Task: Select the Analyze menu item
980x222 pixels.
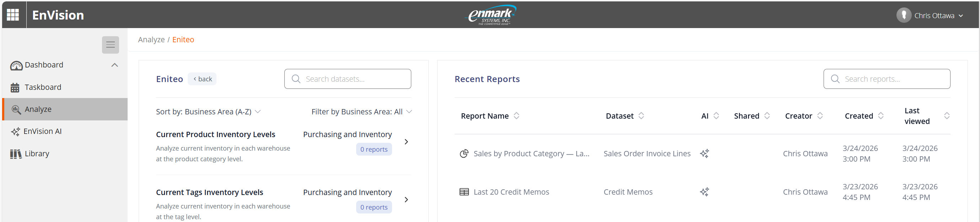Action: pyautogui.click(x=65, y=109)
